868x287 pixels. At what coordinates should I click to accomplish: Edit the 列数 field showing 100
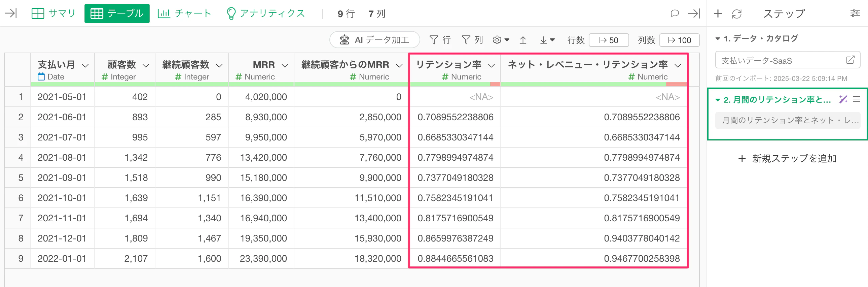[x=679, y=40]
